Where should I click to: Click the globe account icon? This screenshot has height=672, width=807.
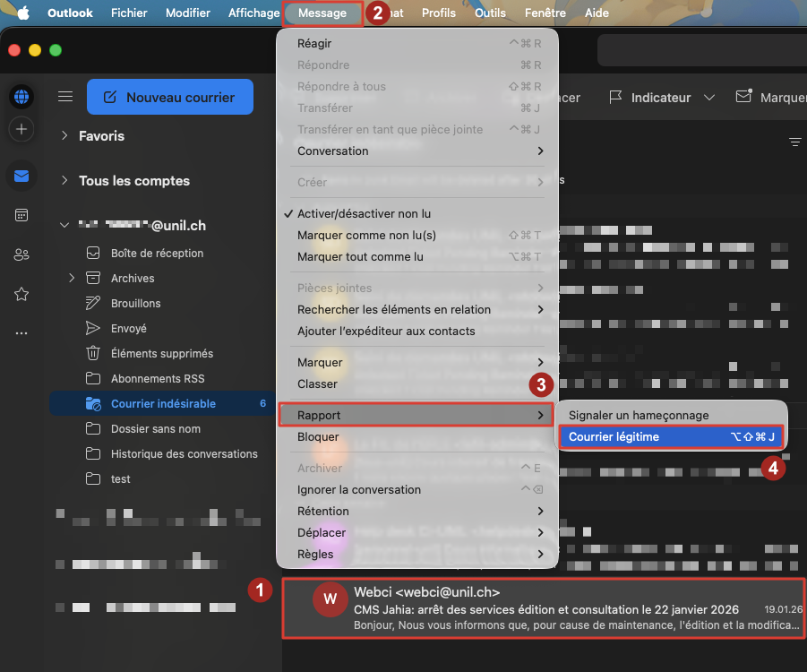21,97
